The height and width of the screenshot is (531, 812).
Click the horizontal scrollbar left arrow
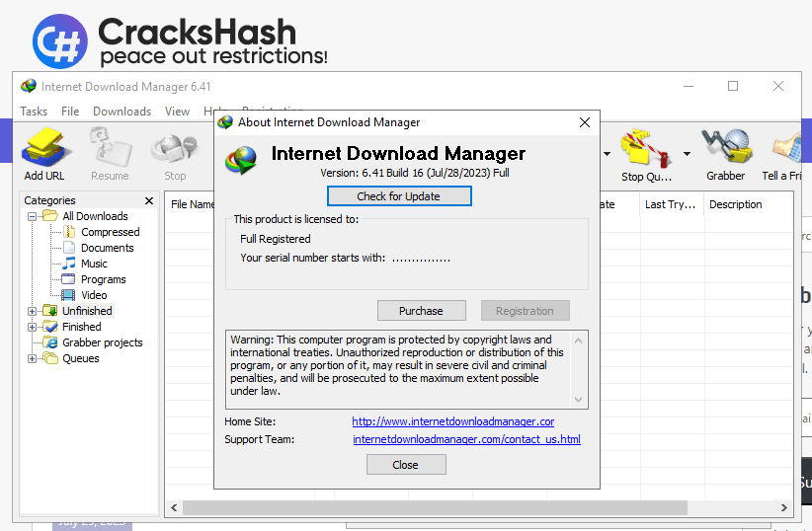pos(174,508)
